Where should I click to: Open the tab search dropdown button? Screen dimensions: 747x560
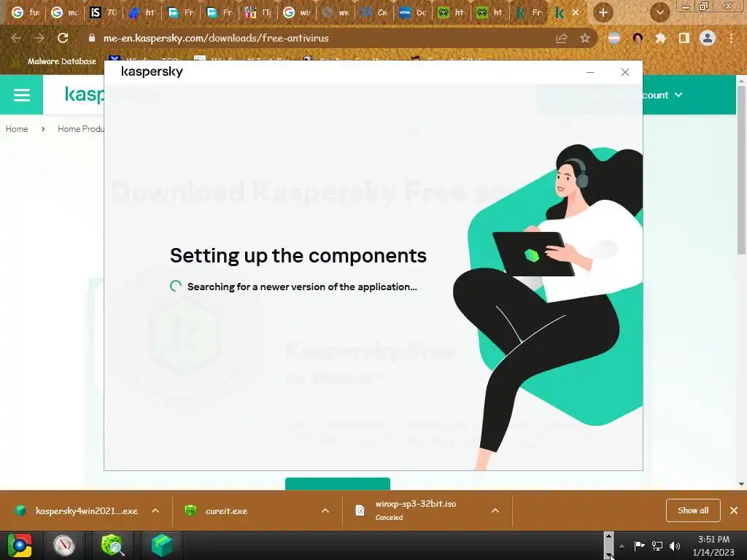659,13
